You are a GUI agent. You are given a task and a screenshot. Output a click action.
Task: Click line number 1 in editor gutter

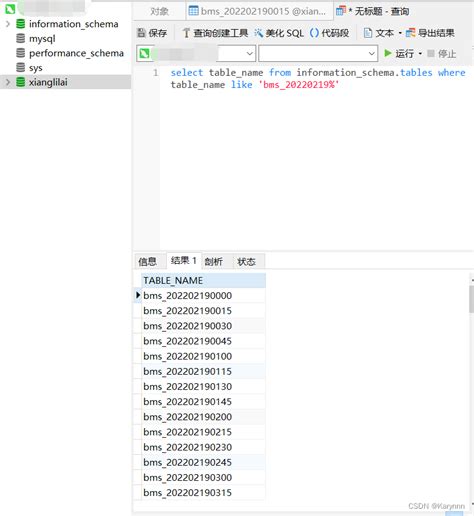click(156, 73)
